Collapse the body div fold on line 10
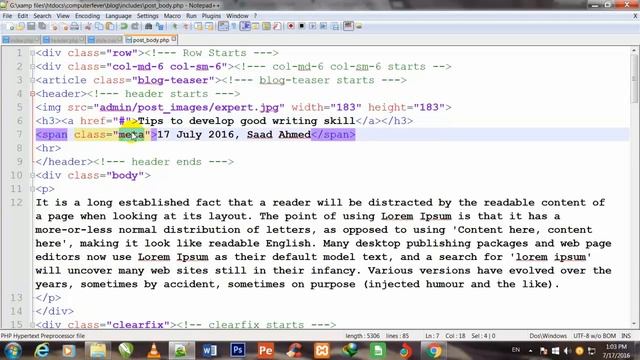This screenshot has height=360, width=640. [x=32, y=176]
